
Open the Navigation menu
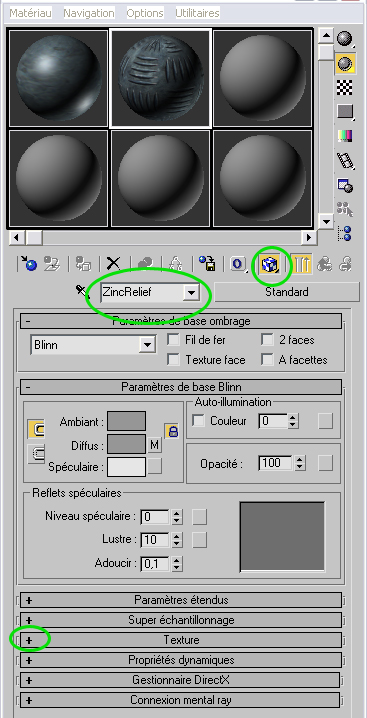coord(89,13)
